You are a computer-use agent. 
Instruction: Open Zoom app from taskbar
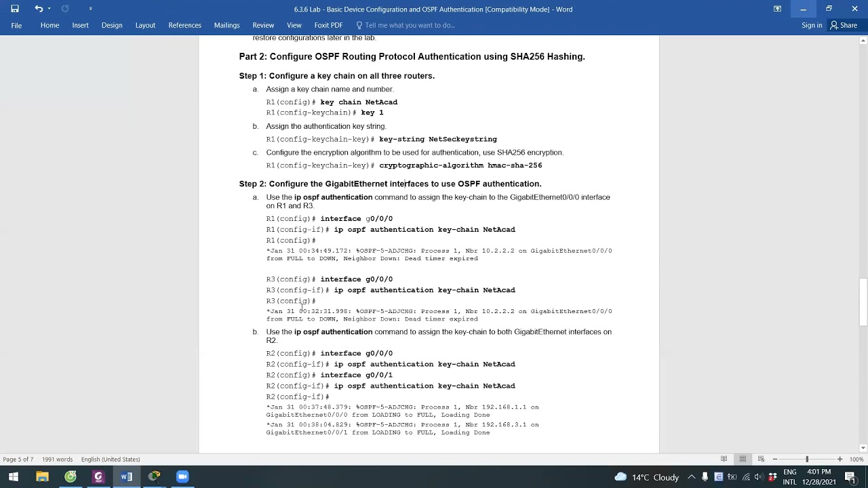point(182,476)
